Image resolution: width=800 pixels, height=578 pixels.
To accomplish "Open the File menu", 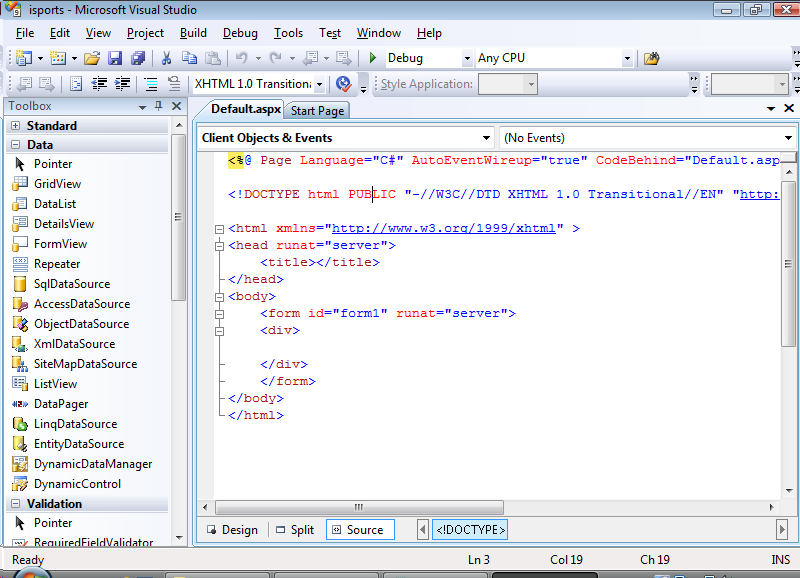I will pyautogui.click(x=24, y=33).
